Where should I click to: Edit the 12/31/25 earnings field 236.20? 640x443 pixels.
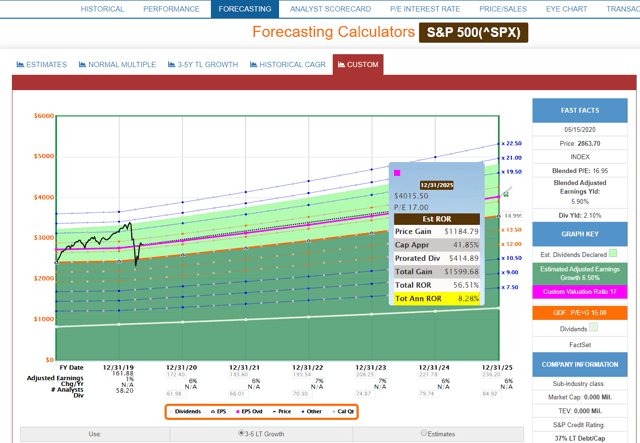point(491,374)
